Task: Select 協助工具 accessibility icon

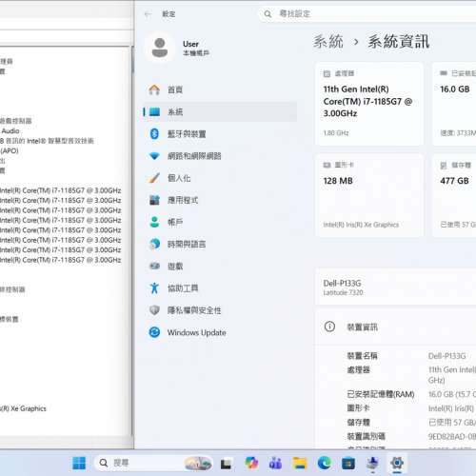Action: 154,288
